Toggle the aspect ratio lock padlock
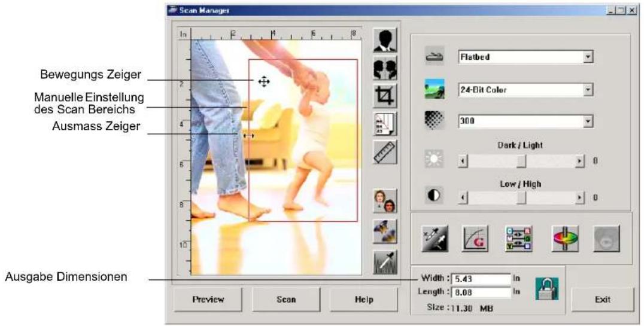The image size is (644, 326). 546,288
